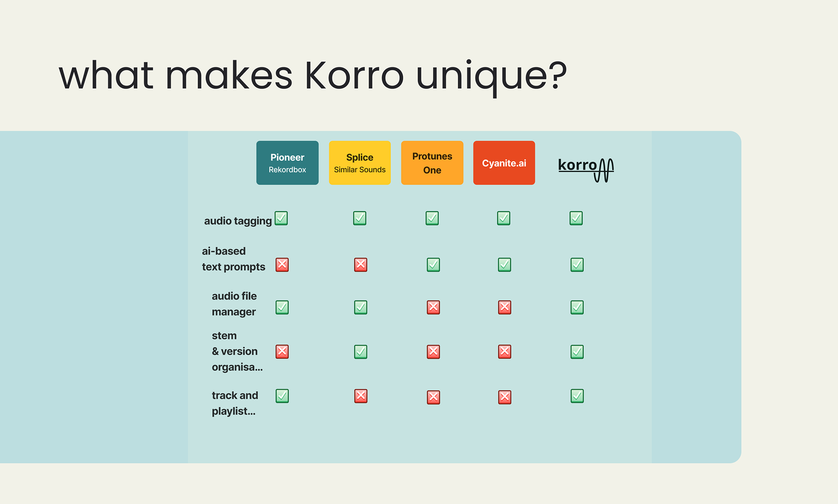
Task: Click the 'ai-based text prompts' row label
Action: pyautogui.click(x=234, y=259)
